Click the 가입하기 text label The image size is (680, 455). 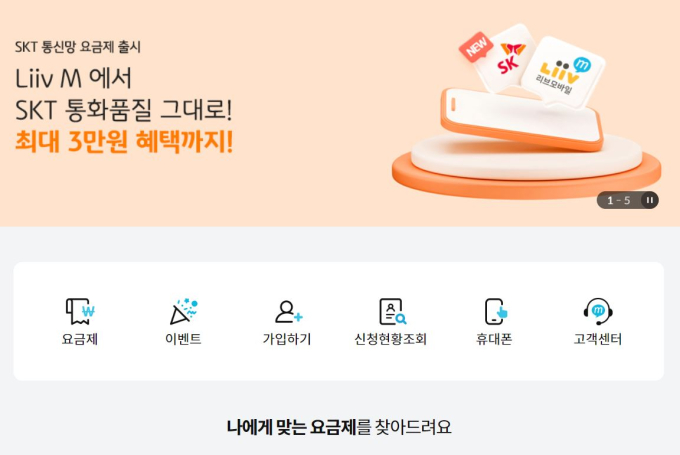(x=287, y=339)
